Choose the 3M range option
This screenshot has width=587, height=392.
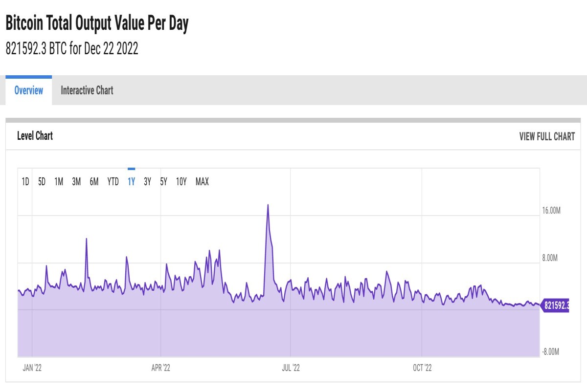click(76, 182)
